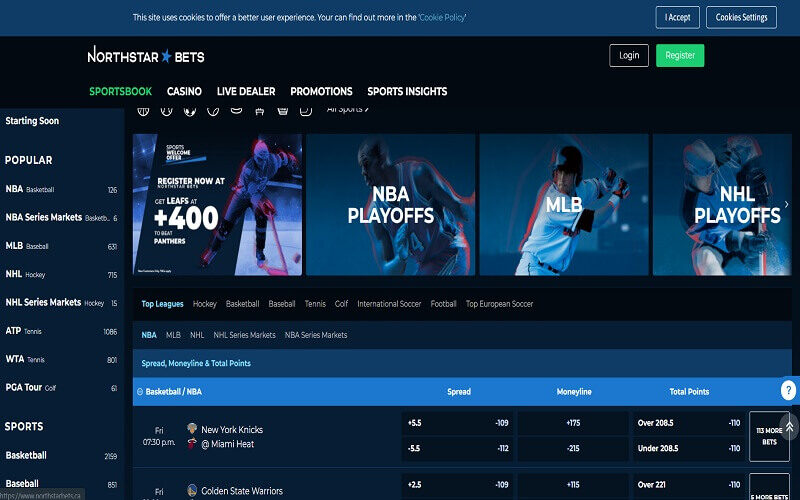Screen dimensions: 800x500
Task: Click the Golden State Warriors team logo
Action: 192,490
